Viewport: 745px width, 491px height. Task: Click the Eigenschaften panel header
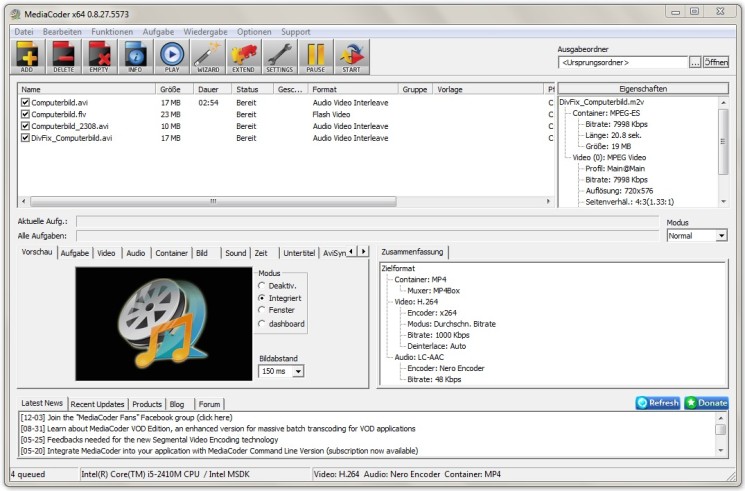tap(643, 89)
